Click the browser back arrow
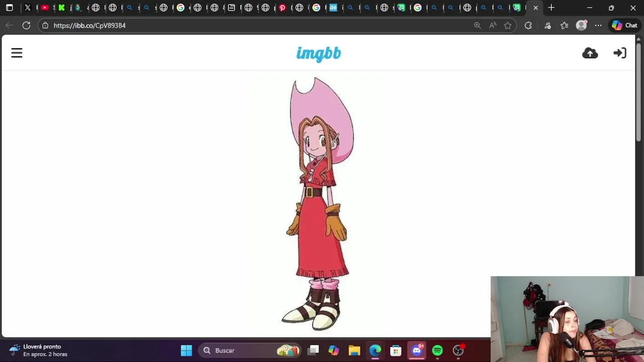Image resolution: width=644 pixels, height=362 pixels. click(10, 25)
